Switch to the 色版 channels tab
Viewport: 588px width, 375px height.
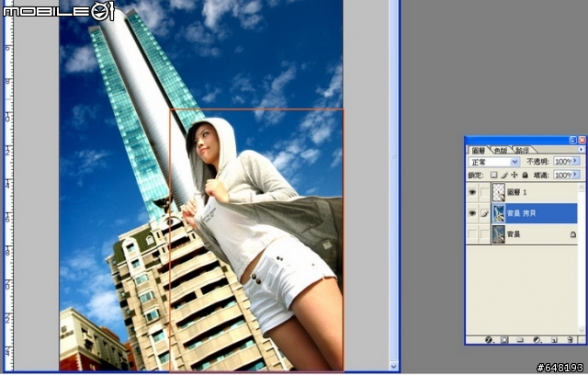pos(500,150)
